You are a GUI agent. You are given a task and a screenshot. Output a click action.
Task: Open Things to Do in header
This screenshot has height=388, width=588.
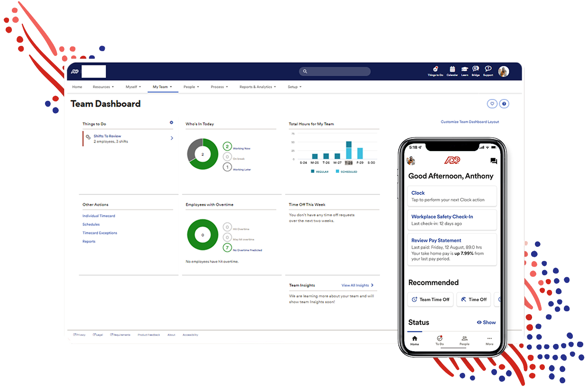pyautogui.click(x=435, y=71)
